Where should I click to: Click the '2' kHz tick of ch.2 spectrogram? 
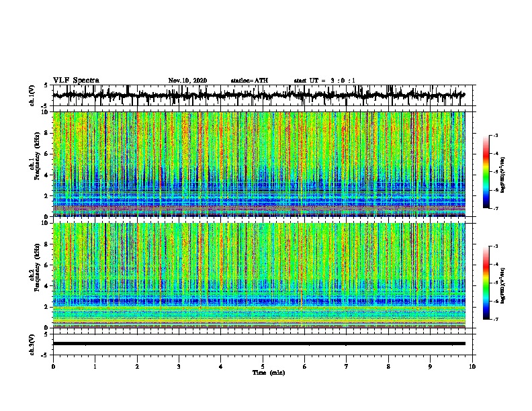46,307
